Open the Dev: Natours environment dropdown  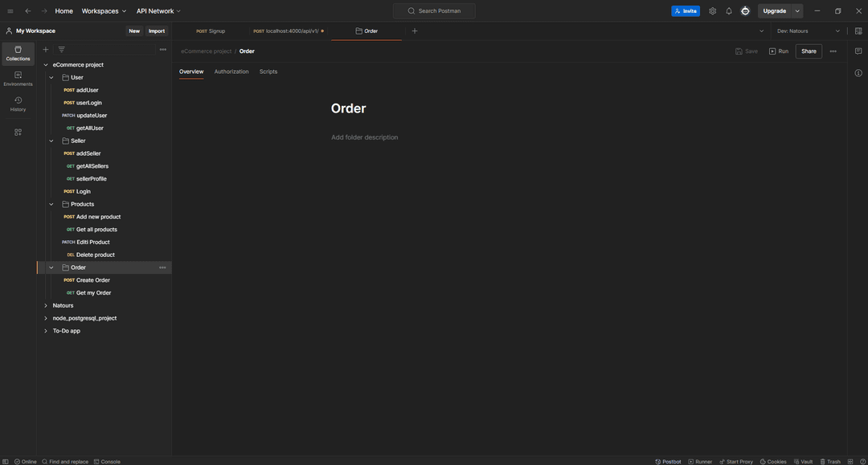(x=808, y=31)
